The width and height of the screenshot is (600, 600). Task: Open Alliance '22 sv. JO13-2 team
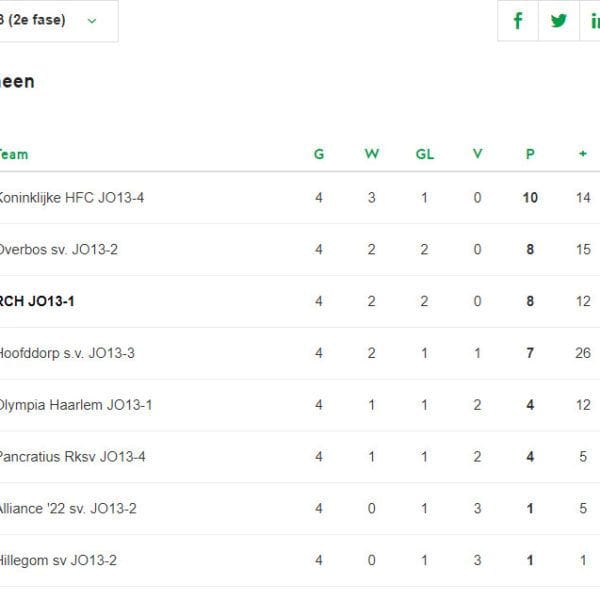(68, 509)
